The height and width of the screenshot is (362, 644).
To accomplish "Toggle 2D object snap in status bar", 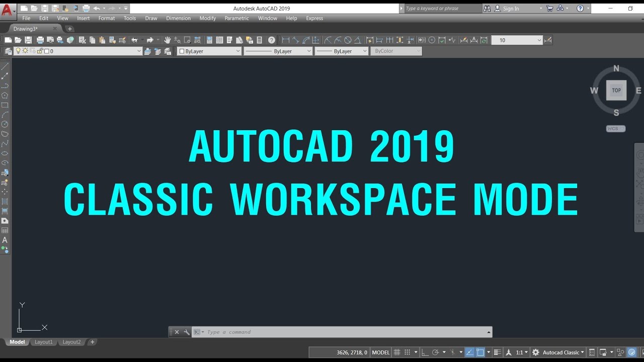I will (480, 352).
